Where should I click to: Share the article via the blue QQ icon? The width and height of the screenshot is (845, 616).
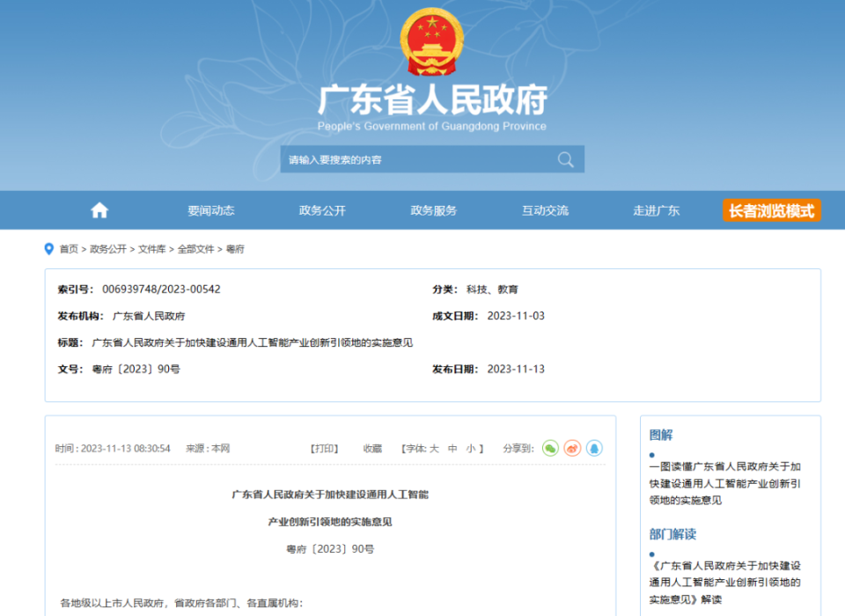(594, 448)
